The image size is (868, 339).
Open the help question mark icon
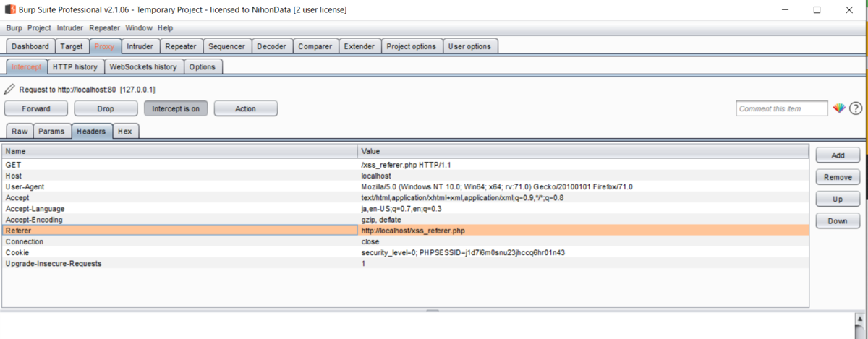click(x=856, y=108)
